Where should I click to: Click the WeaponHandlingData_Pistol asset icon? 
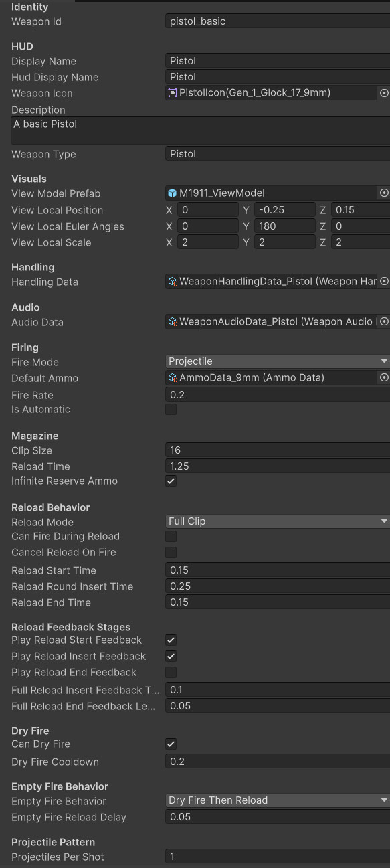[x=173, y=282]
